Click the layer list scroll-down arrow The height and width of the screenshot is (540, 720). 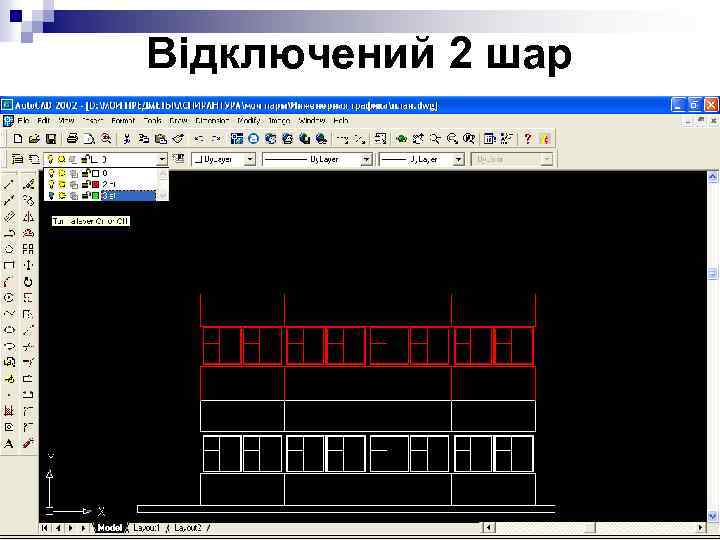[x=163, y=196]
